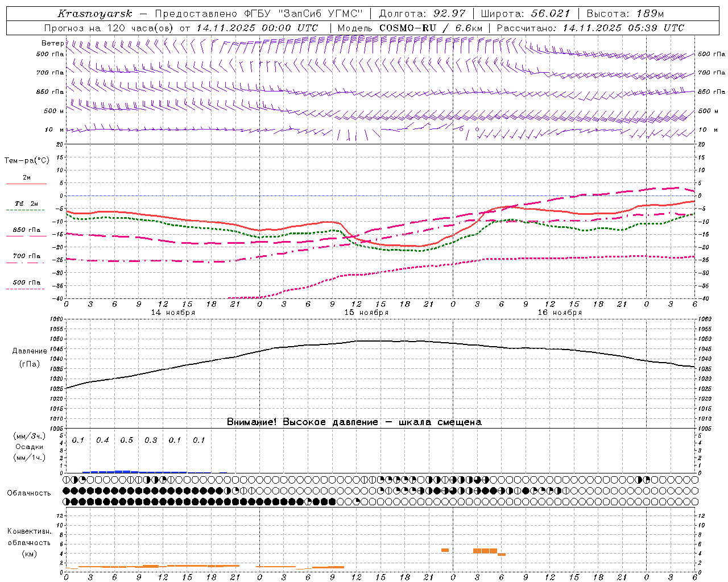This screenshot has height=582, width=728.
Task: Click the Krasnoyarsk station title
Action: point(95,14)
